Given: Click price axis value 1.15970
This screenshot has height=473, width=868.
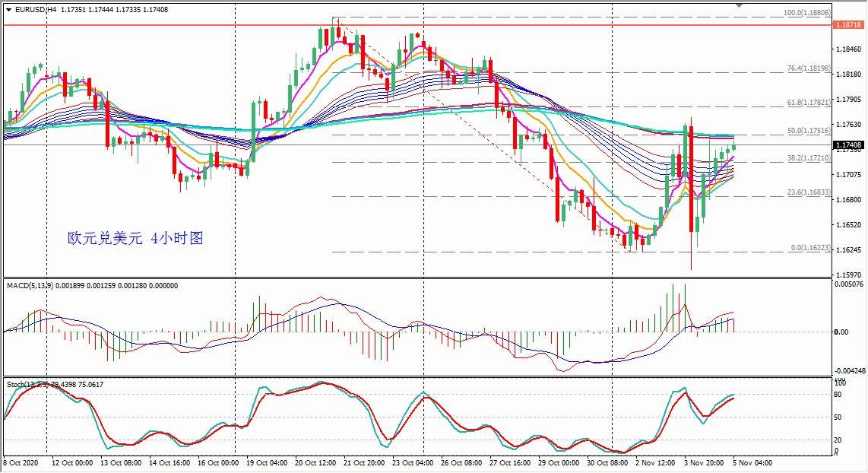Looking at the screenshot, I should pyautogui.click(x=848, y=275).
